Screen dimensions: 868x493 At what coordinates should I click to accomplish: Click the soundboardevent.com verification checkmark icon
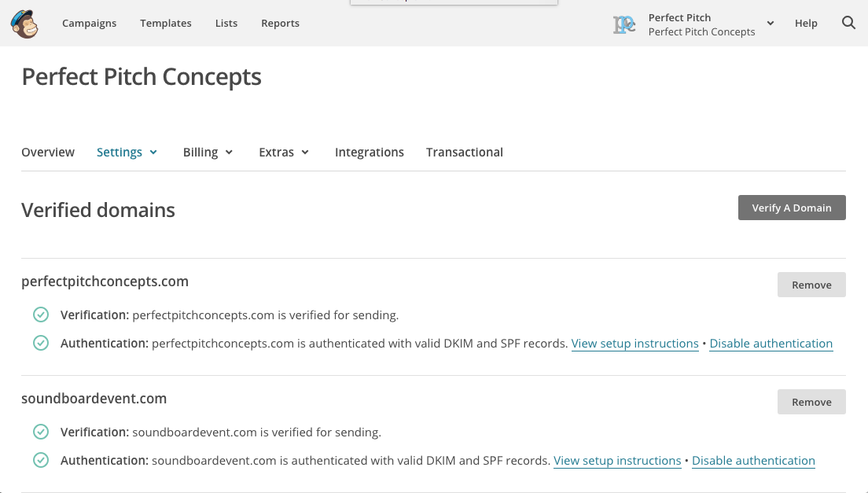(41, 432)
